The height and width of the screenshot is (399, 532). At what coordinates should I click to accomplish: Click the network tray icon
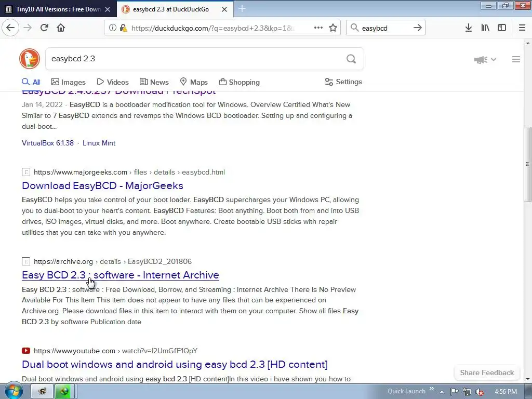467,392
